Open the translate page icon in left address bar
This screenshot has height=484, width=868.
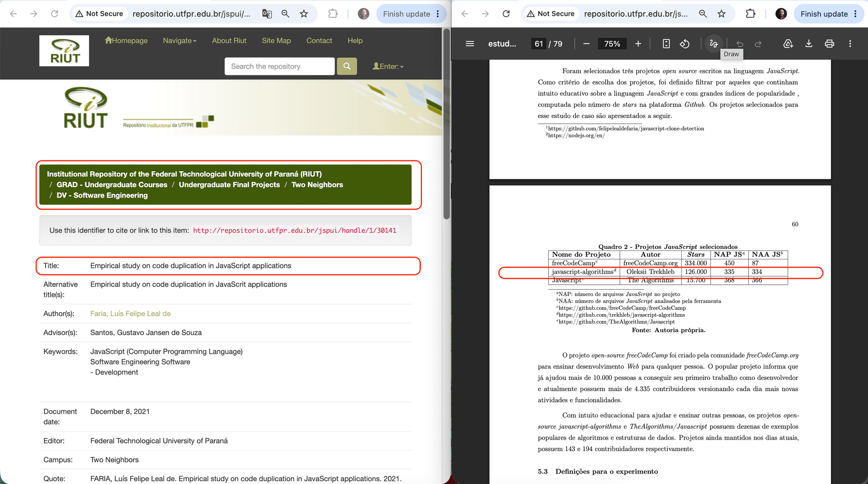(x=267, y=14)
